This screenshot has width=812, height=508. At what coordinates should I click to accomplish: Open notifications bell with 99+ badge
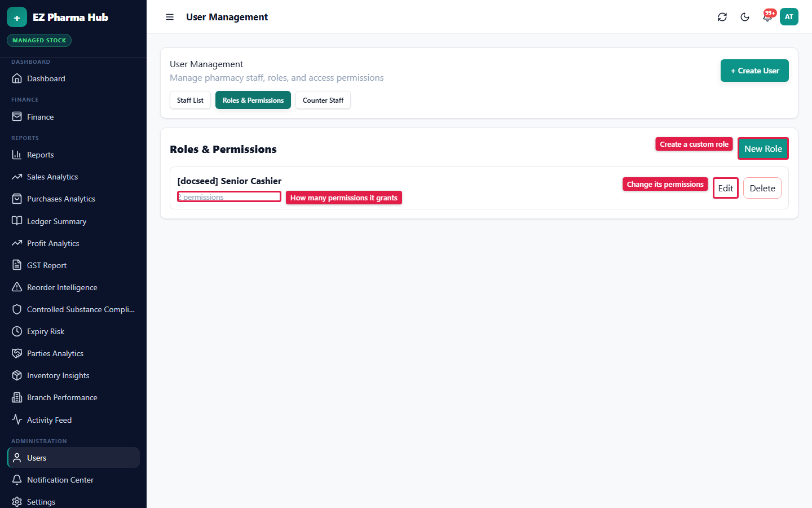(767, 17)
